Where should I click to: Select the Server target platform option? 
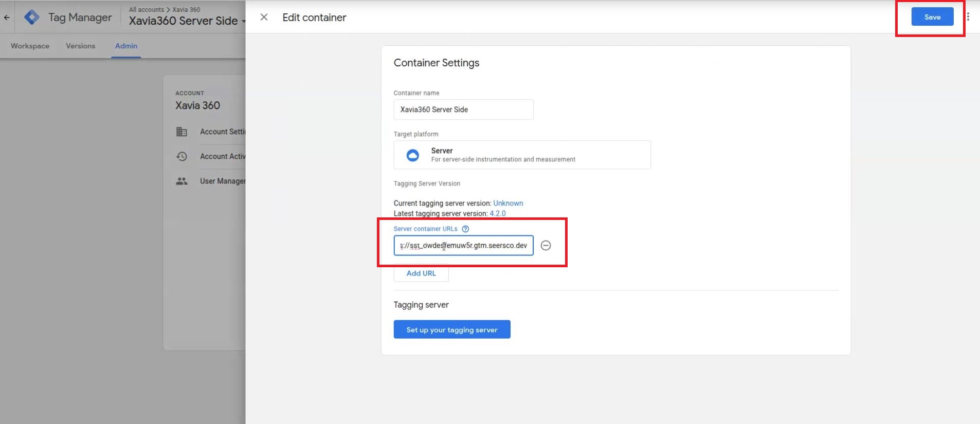pos(522,155)
